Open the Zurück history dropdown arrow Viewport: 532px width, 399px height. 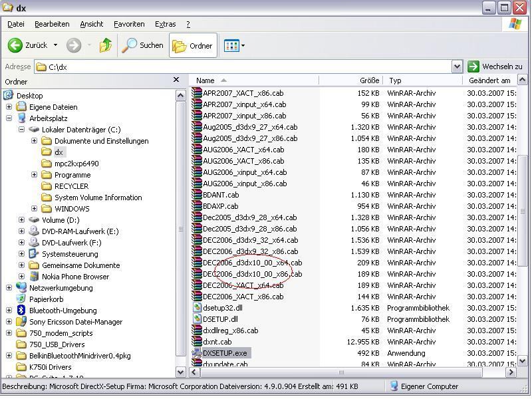pyautogui.click(x=55, y=45)
